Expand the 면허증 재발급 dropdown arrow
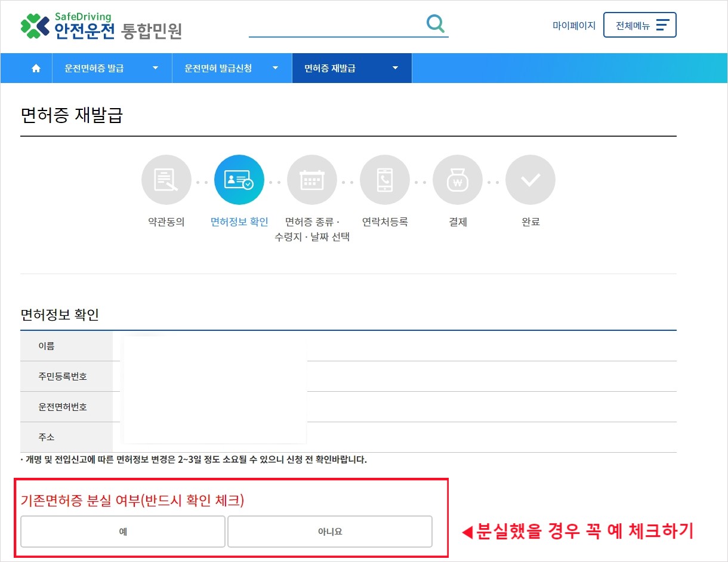This screenshot has width=728, height=562. (395, 67)
